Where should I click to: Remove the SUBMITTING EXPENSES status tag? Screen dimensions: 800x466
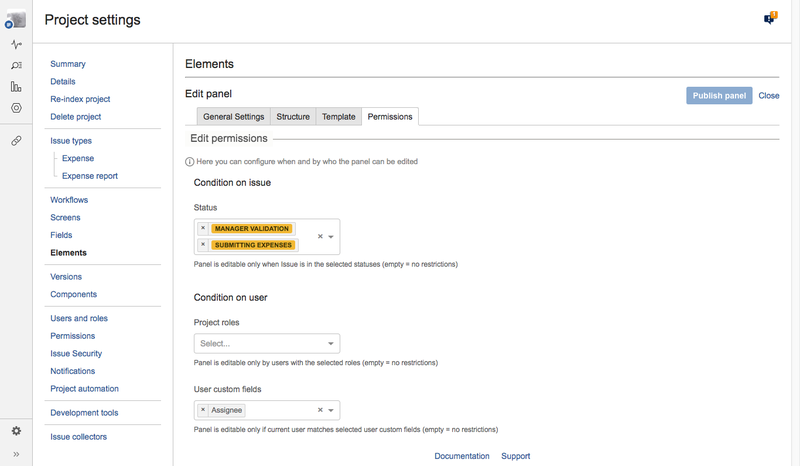coord(203,245)
